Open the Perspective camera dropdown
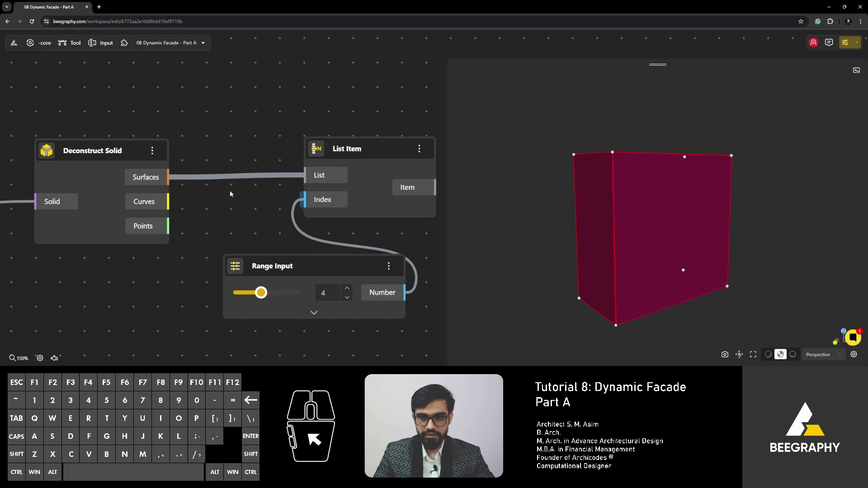868x488 pixels. tap(823, 354)
